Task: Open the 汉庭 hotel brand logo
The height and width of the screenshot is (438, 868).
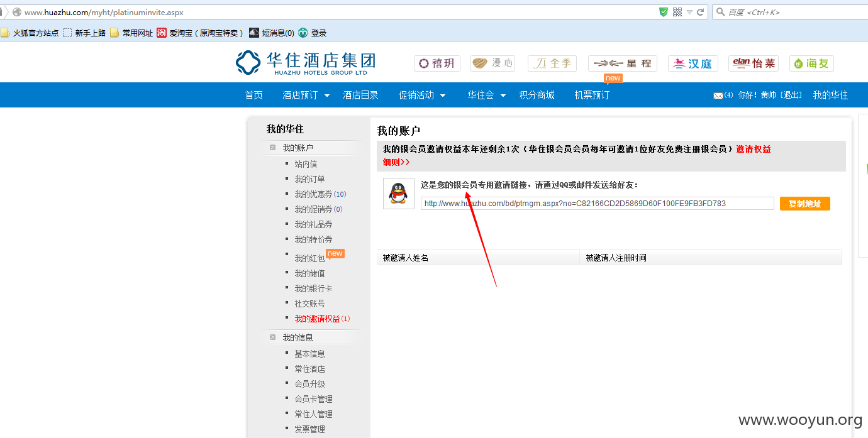Action: (x=693, y=63)
